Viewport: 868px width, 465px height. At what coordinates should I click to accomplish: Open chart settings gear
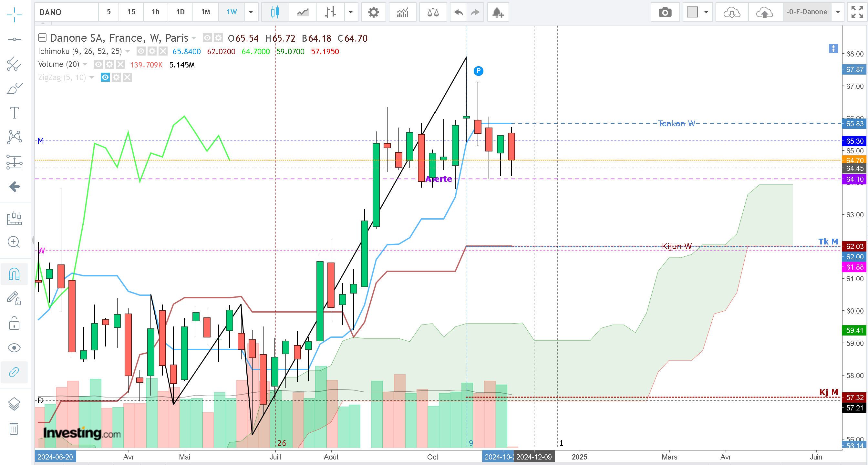tap(373, 12)
